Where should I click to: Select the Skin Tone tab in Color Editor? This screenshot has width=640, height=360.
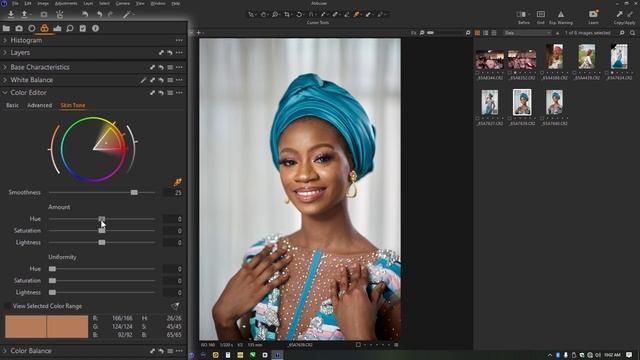pyautogui.click(x=73, y=105)
